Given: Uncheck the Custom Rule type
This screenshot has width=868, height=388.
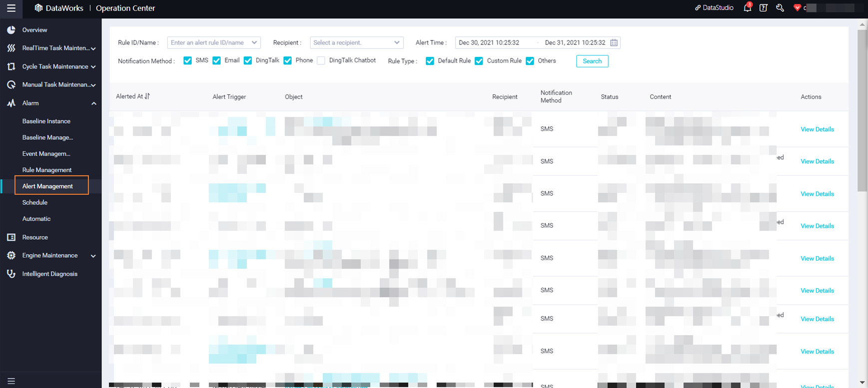Looking at the screenshot, I should (x=478, y=61).
